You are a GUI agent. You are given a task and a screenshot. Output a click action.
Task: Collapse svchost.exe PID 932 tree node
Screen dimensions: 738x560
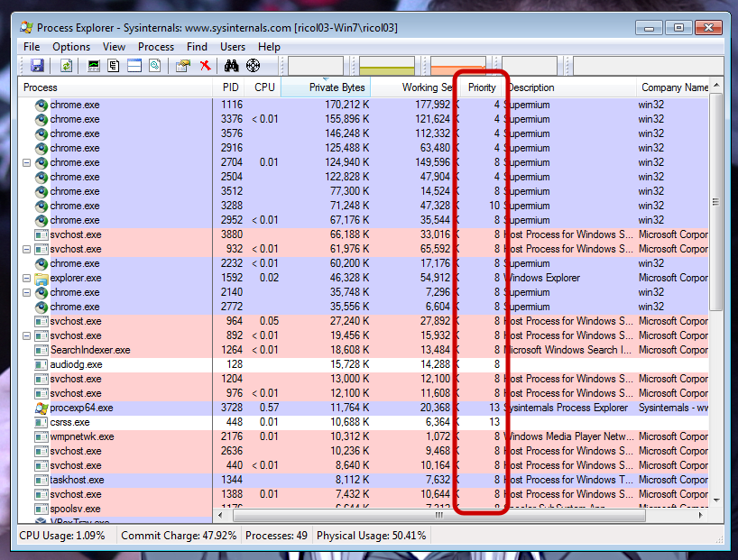click(27, 250)
